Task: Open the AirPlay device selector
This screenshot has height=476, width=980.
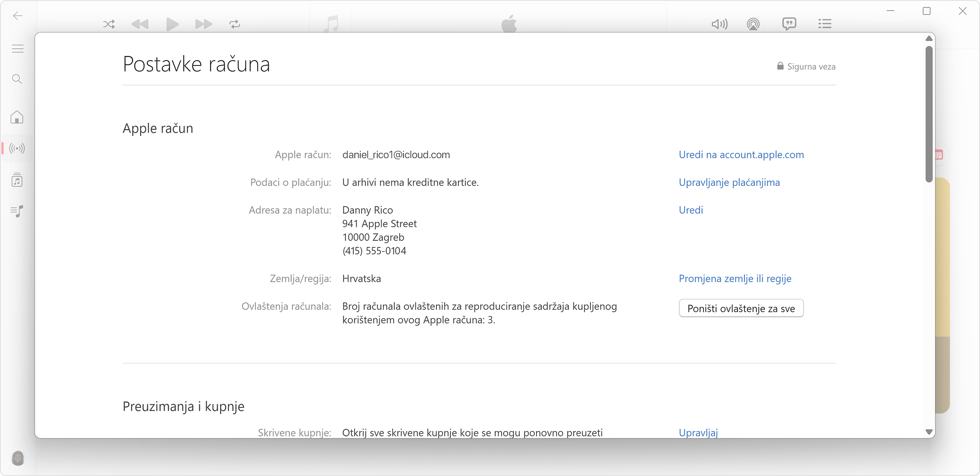Action: coord(754,24)
